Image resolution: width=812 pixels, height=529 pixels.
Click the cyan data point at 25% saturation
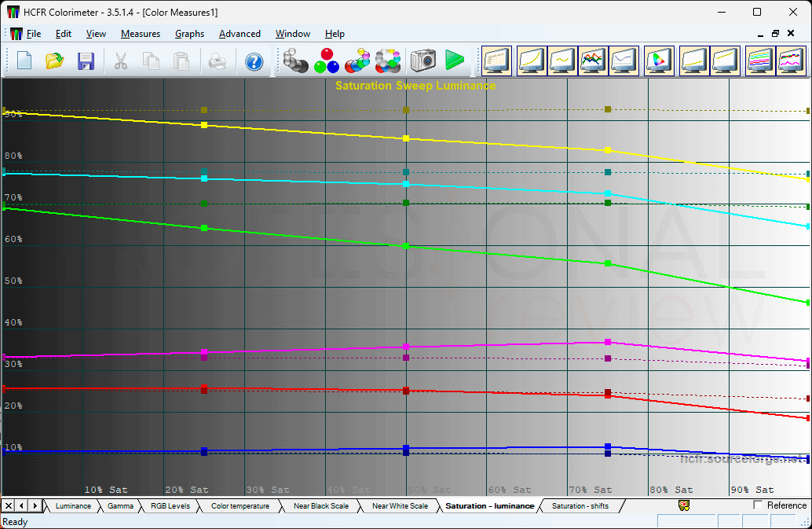204,178
